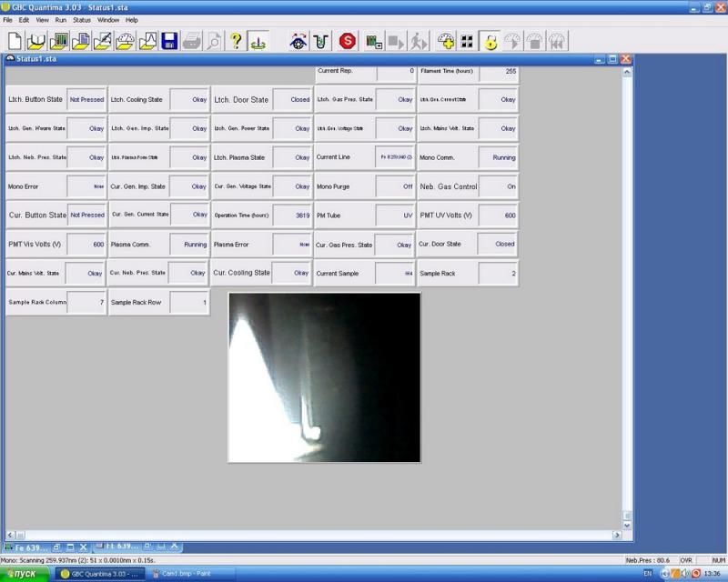
Task: Save with the floppy disk icon
Action: [169, 41]
